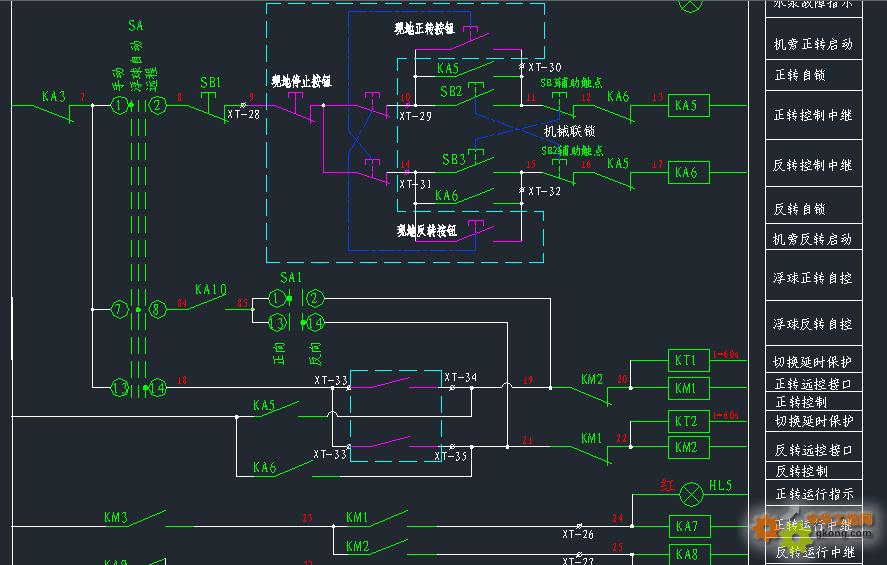Image resolution: width=887 pixels, height=565 pixels.
Task: Select SA switch terminal circle 1
Action: click(x=119, y=105)
